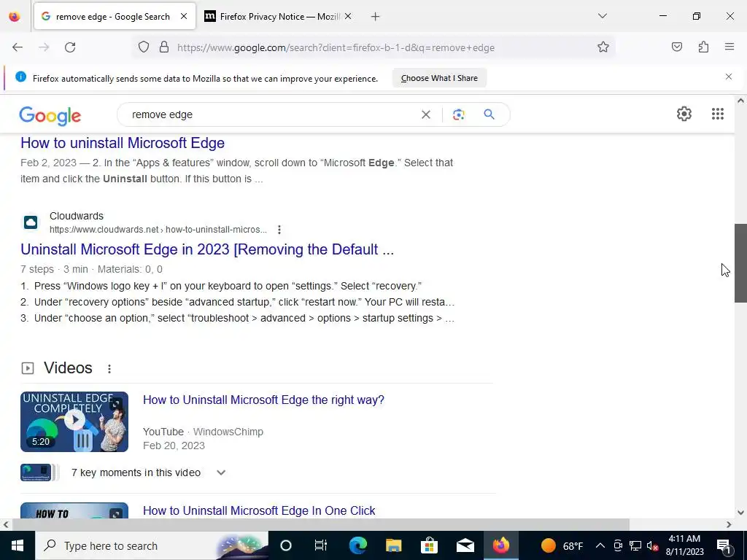Open a new tab with the plus button

tap(376, 17)
